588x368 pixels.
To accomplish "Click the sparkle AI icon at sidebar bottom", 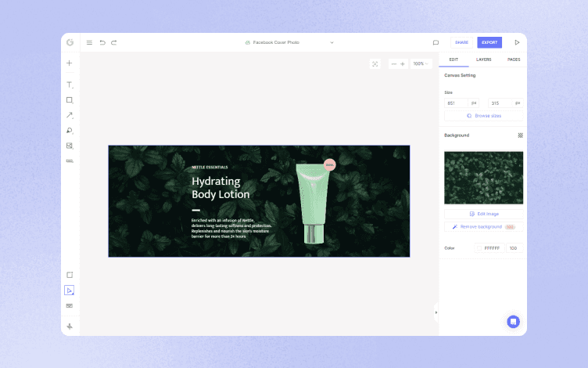I will tap(70, 327).
